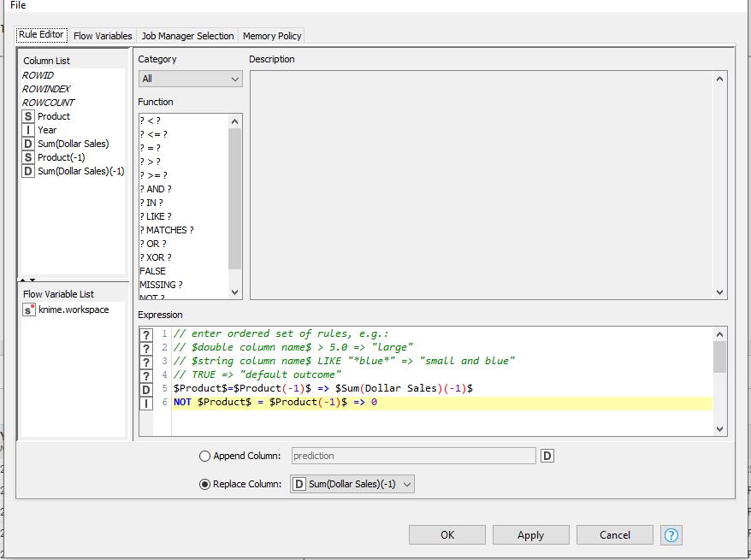Select the Replace Column radio button
The width and height of the screenshot is (751, 560).
[x=204, y=485]
